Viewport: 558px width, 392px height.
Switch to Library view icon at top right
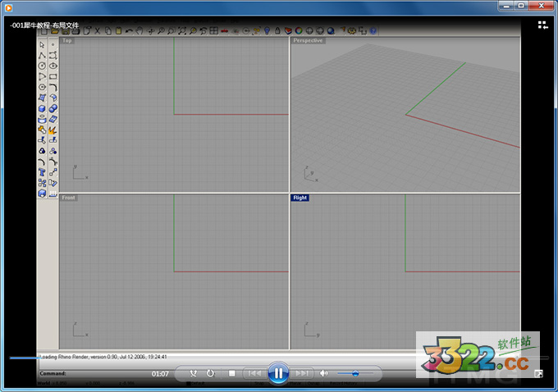point(542,25)
